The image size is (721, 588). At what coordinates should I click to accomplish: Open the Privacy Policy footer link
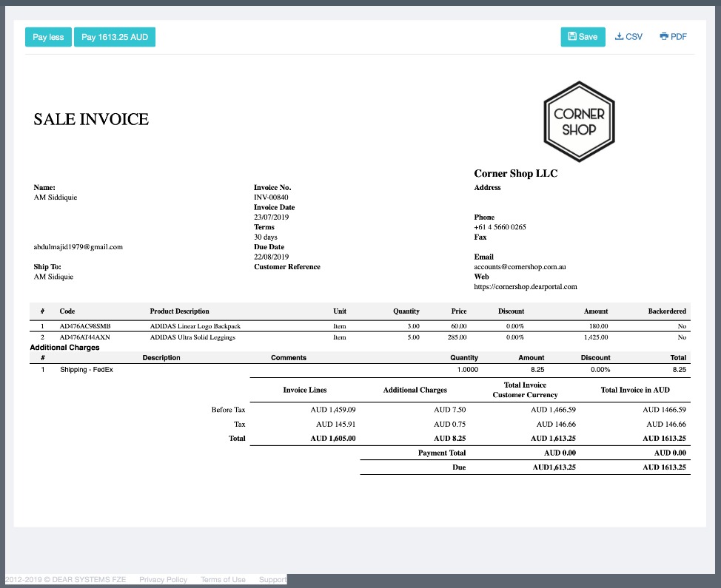click(x=163, y=580)
